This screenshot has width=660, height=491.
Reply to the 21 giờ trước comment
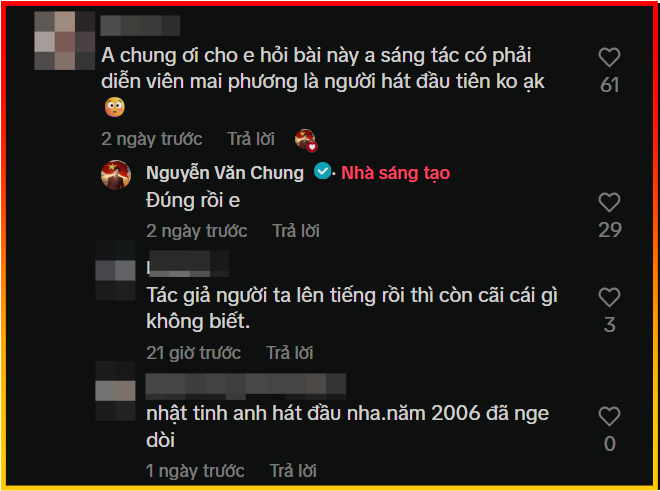[290, 353]
